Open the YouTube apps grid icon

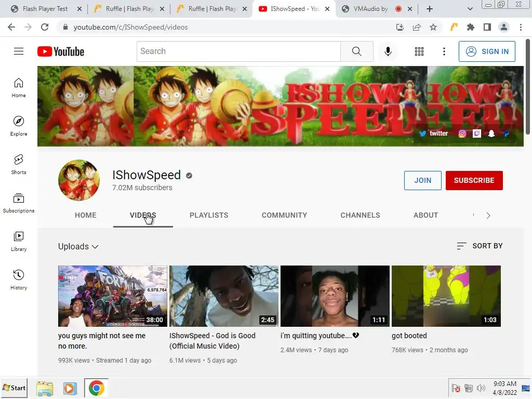point(419,51)
